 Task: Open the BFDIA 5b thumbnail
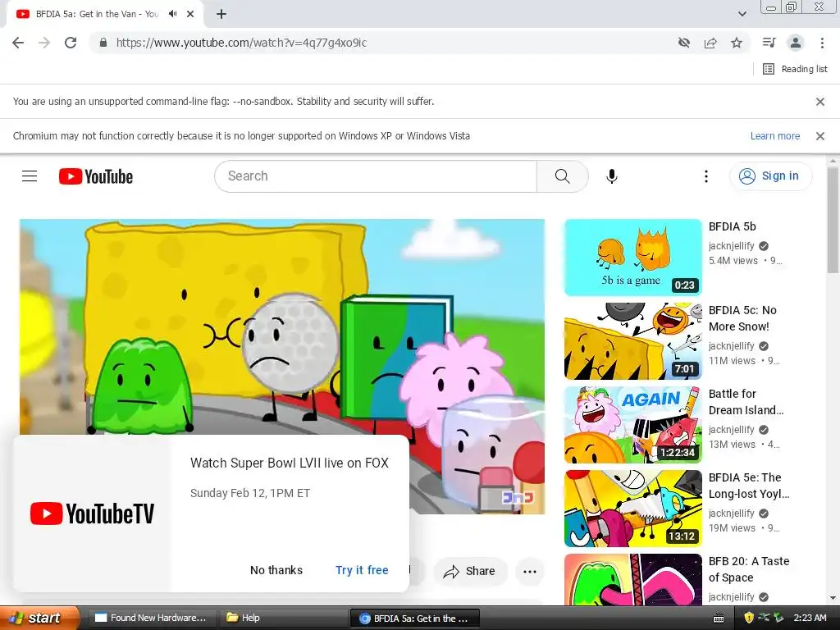point(632,258)
